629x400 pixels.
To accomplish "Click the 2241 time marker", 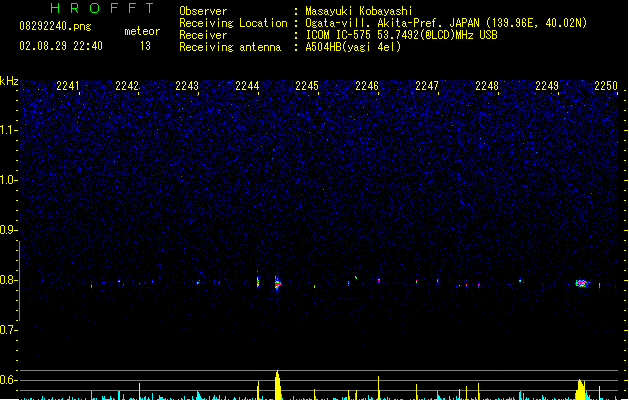I will [68, 86].
